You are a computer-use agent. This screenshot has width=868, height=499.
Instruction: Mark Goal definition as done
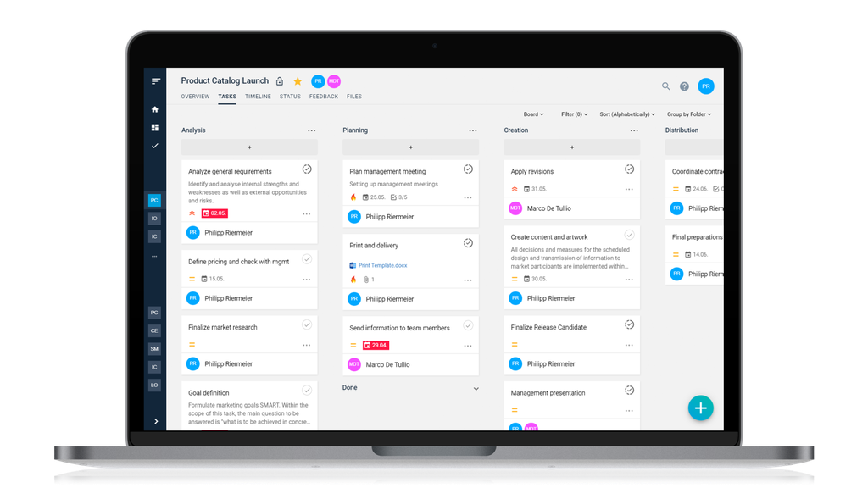[x=307, y=390]
